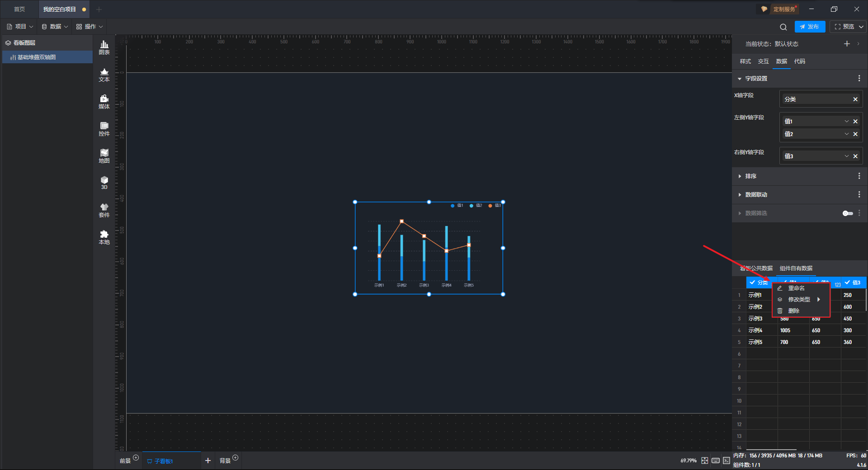Open more options for 数据联动 section

(x=859, y=195)
